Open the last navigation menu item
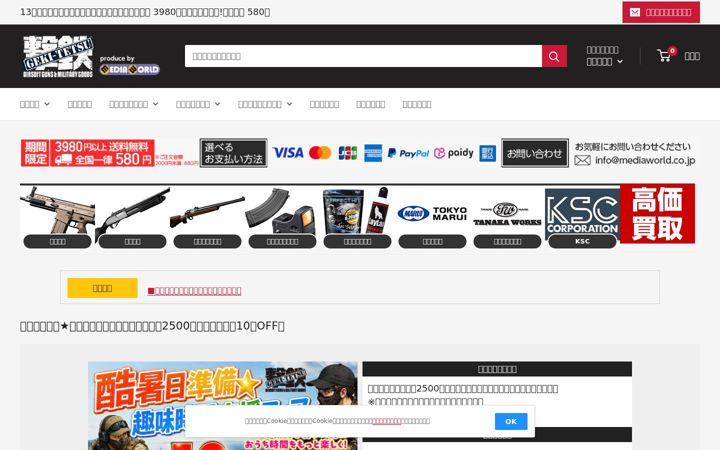720x450 pixels. tap(417, 104)
